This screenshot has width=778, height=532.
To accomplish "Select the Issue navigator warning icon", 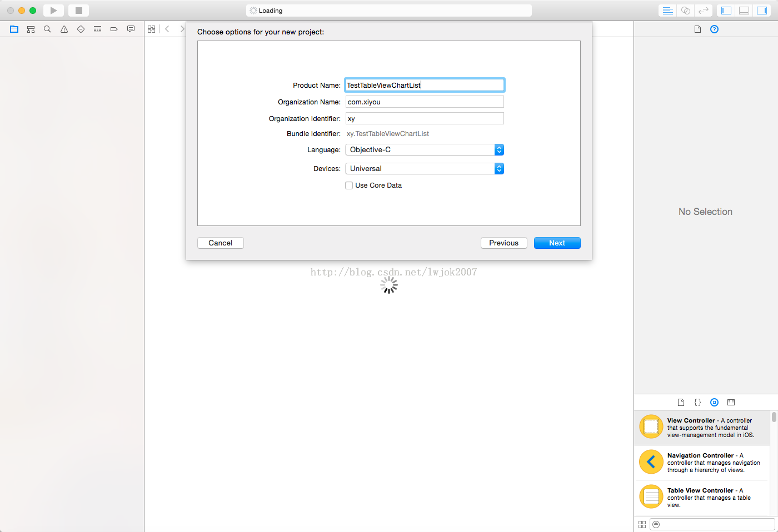I will click(x=64, y=29).
